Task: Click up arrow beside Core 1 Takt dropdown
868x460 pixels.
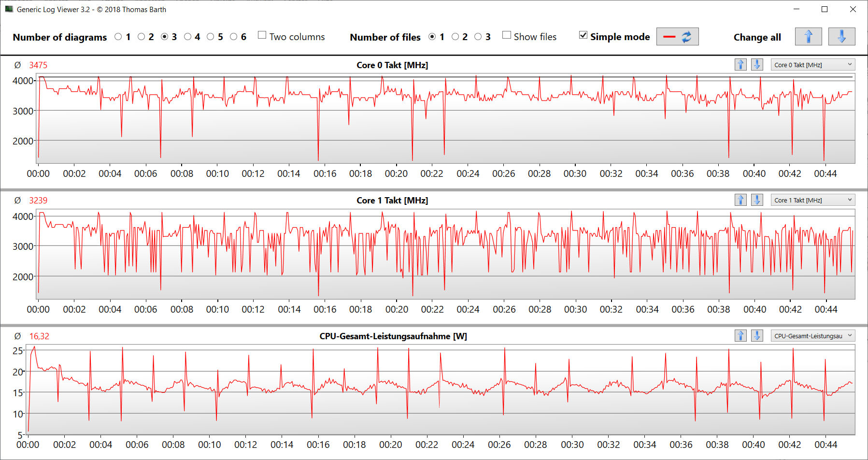Action: click(x=740, y=200)
